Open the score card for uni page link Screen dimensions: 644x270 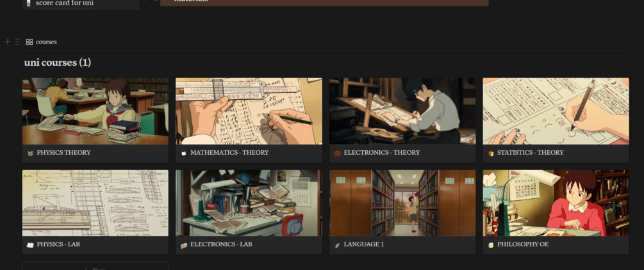coord(65,3)
